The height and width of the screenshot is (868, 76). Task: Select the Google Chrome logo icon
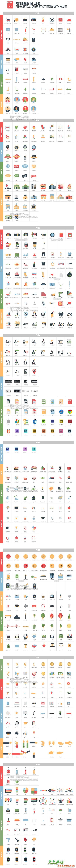[69, 411]
